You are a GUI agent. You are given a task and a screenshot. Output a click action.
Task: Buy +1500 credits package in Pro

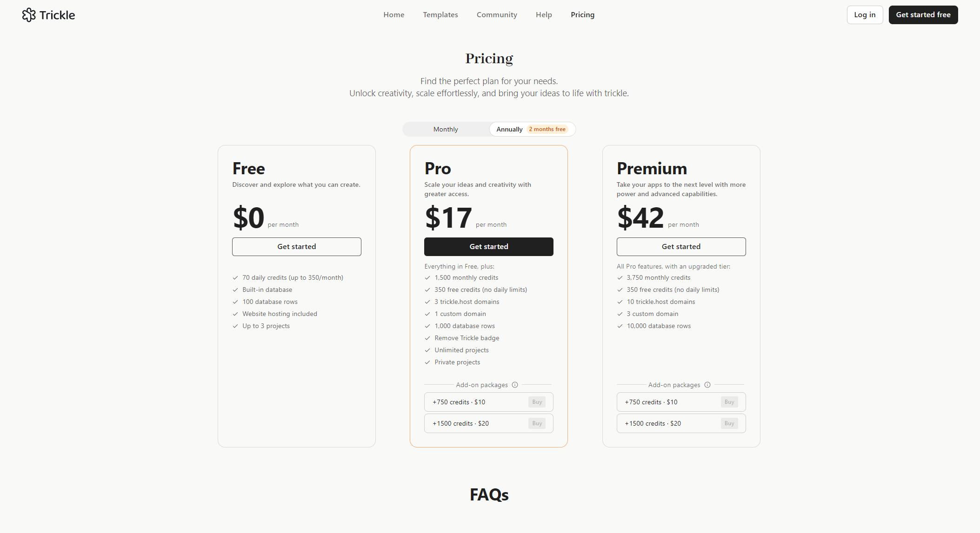coord(537,423)
